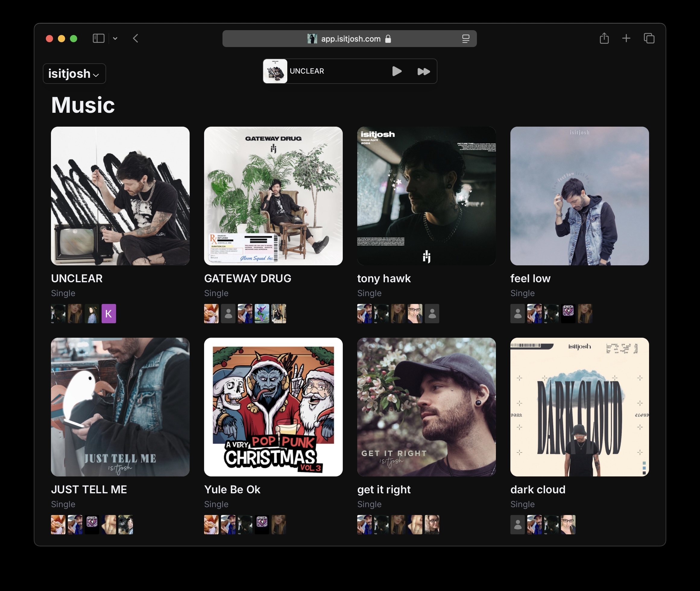The image size is (700, 591).
Task: Click the purple K avatar under UNCLEAR
Action: tap(109, 314)
